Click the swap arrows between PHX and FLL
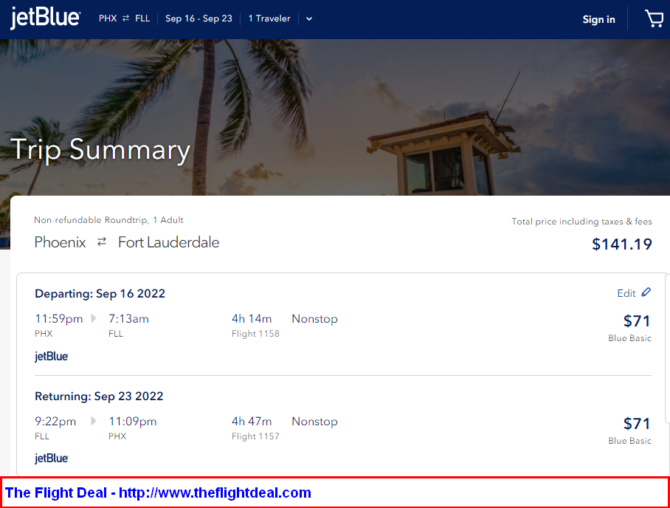This screenshot has height=508, width=670. point(126,18)
